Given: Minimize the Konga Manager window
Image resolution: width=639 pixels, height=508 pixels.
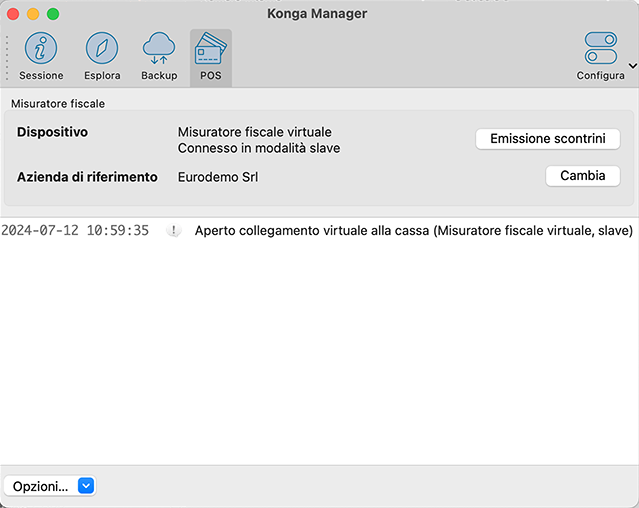Looking at the screenshot, I should coord(33,14).
